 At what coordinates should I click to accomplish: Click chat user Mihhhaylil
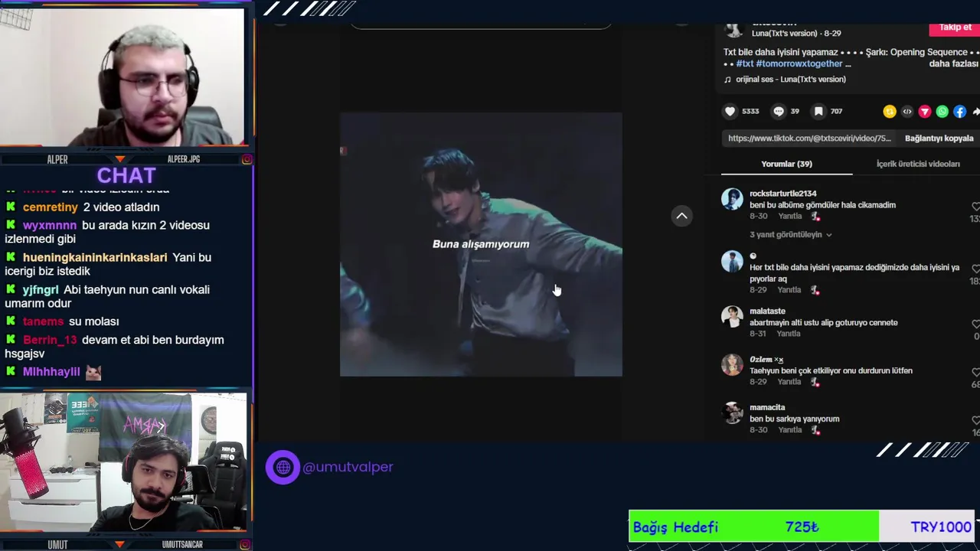tap(51, 372)
